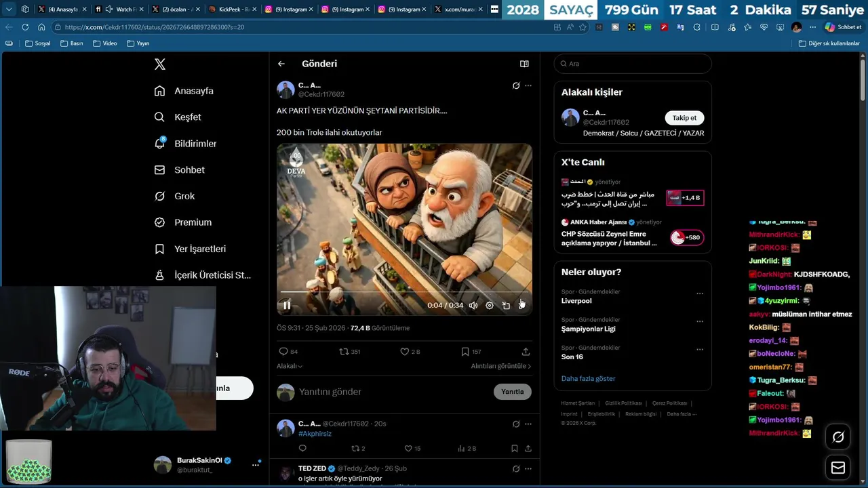Toggle video fullscreen
868x488 pixels.
point(521,306)
